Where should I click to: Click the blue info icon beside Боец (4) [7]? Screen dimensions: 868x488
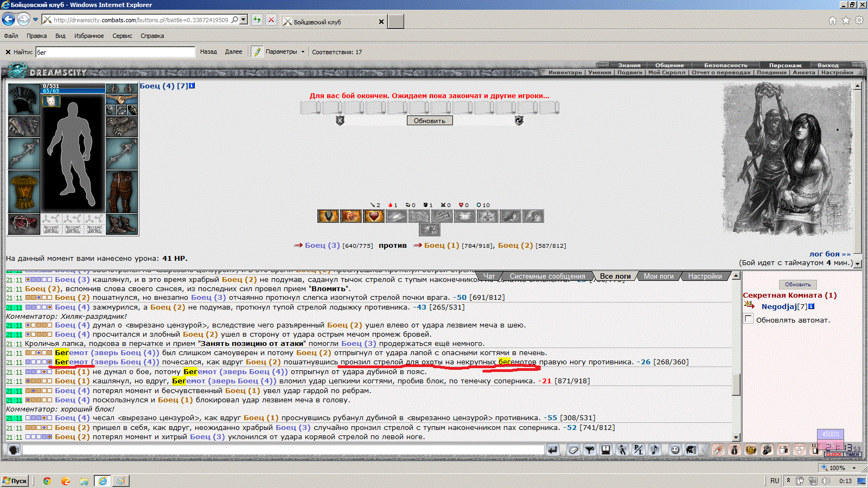(192, 86)
